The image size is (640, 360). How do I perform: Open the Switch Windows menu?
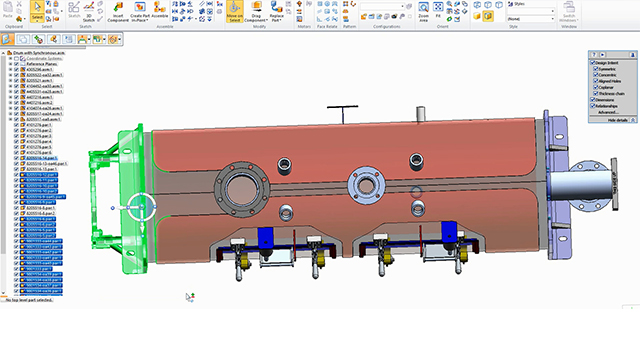tap(569, 12)
